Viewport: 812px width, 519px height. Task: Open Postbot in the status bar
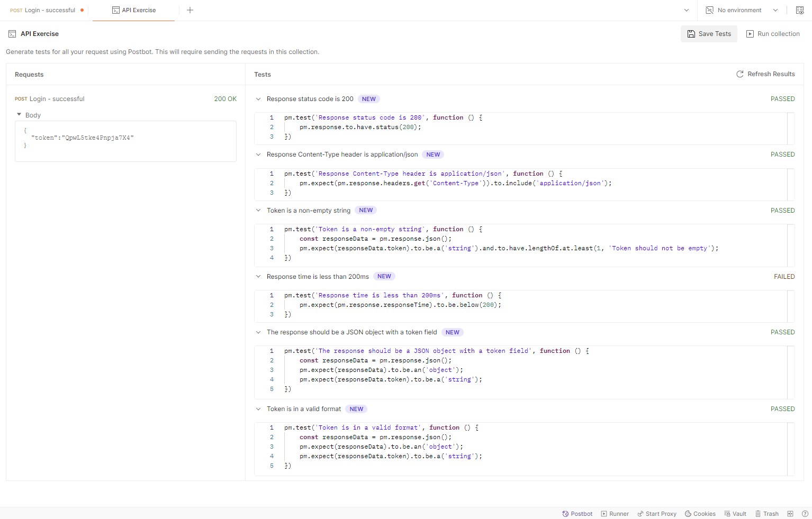point(577,514)
